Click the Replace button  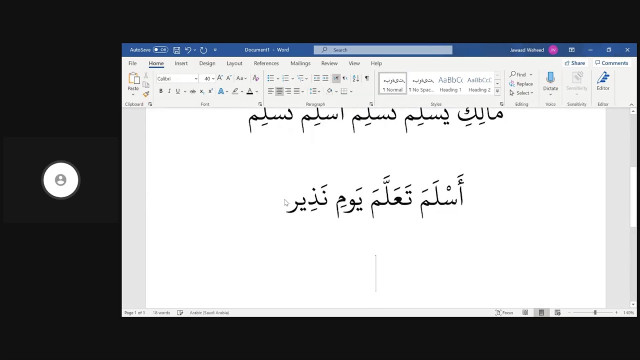click(x=521, y=84)
